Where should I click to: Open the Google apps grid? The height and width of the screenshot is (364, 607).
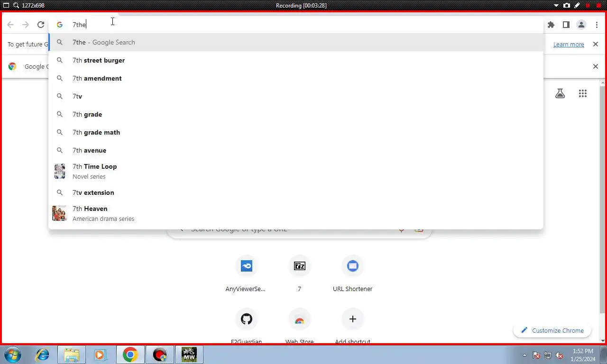click(583, 93)
